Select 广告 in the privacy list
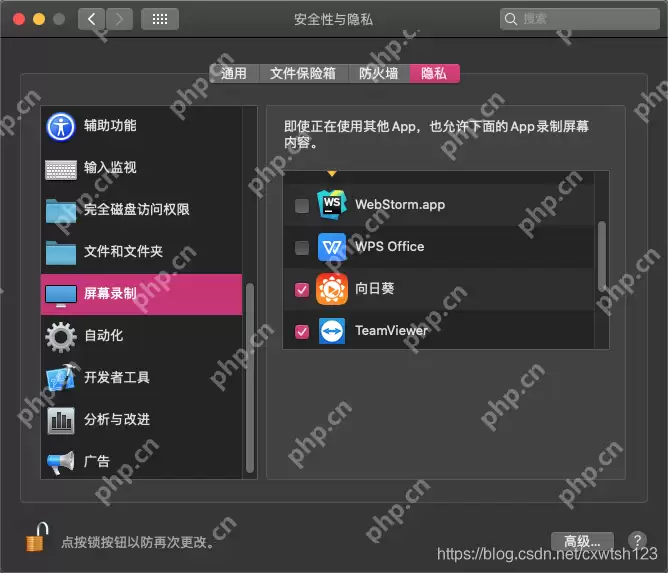The width and height of the screenshot is (668, 573). 141,462
